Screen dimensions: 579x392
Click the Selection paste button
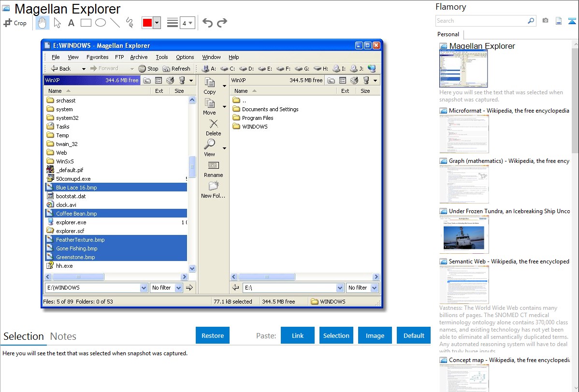336,335
